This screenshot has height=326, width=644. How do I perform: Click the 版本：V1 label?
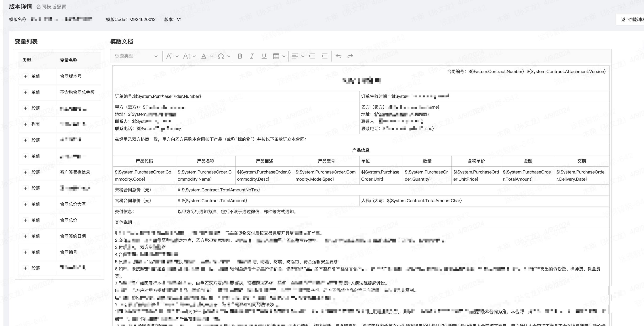(173, 20)
